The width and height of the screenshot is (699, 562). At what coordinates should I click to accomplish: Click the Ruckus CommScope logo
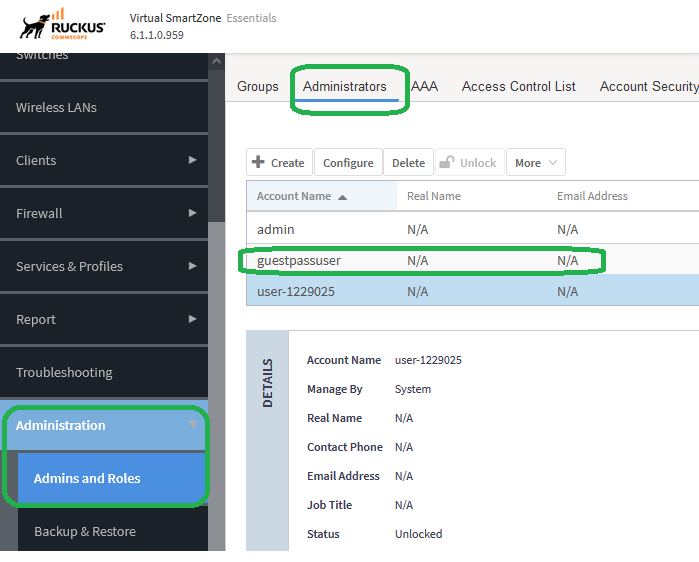(62, 24)
